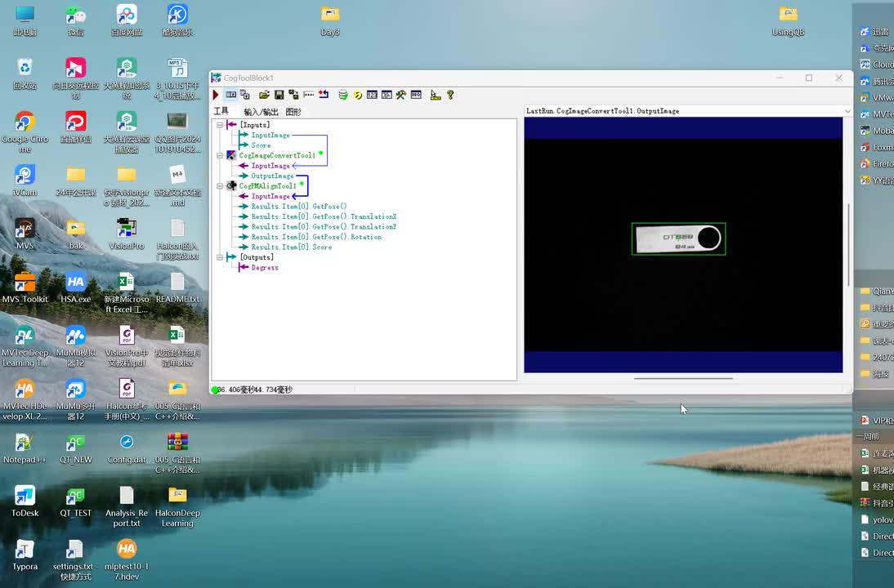Open the QT_NEW desktop shortcut
The width and height of the screenshot is (894, 588).
click(76, 448)
